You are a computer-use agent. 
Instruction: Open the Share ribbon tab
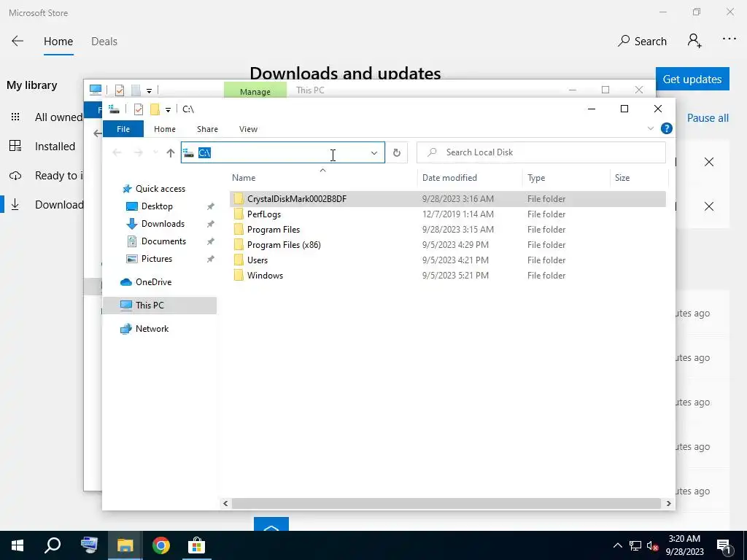[x=207, y=129]
